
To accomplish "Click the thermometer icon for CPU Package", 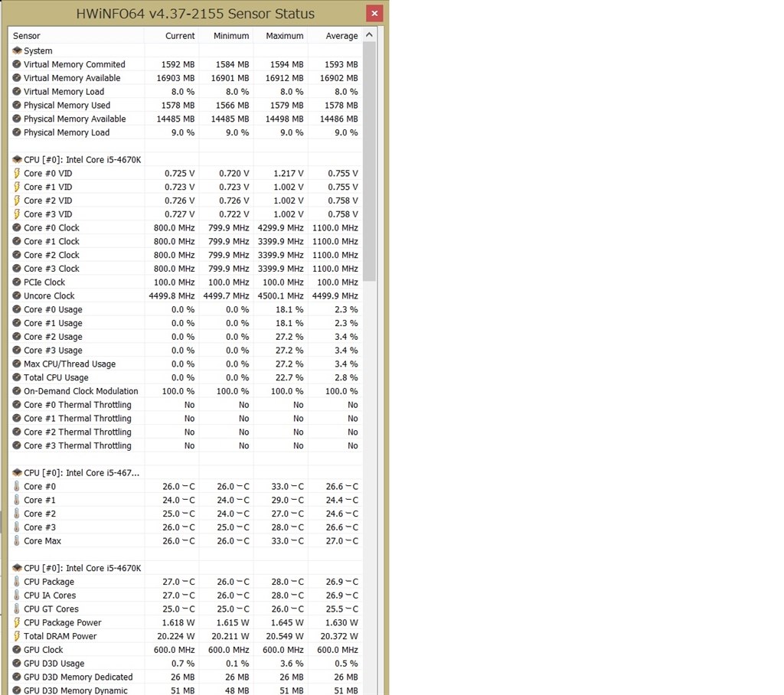I will point(17,582).
